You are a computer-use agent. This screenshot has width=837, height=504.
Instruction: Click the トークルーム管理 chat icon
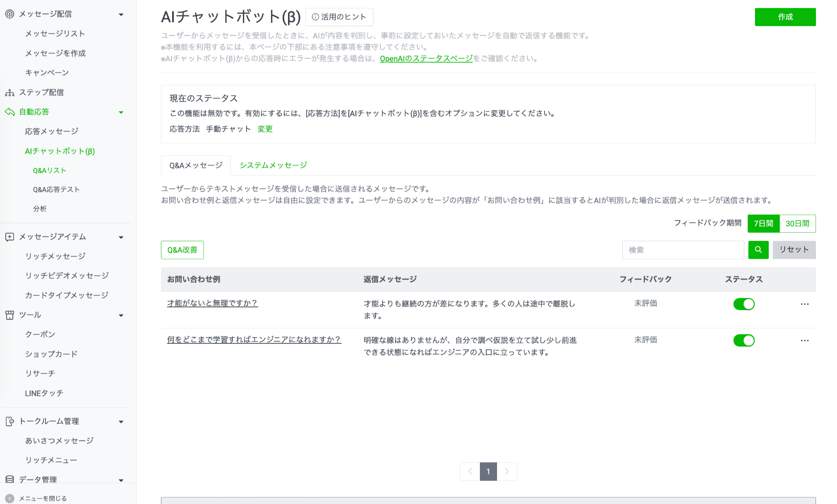9,421
